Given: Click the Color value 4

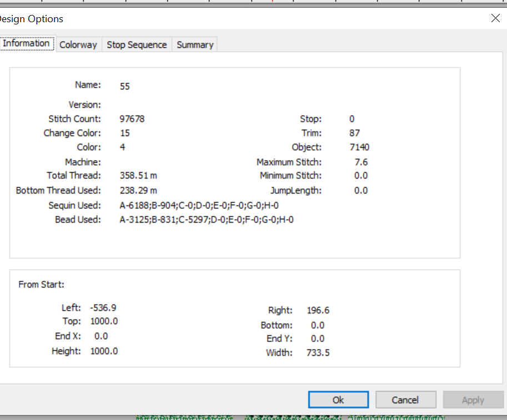Looking at the screenshot, I should click(123, 148).
